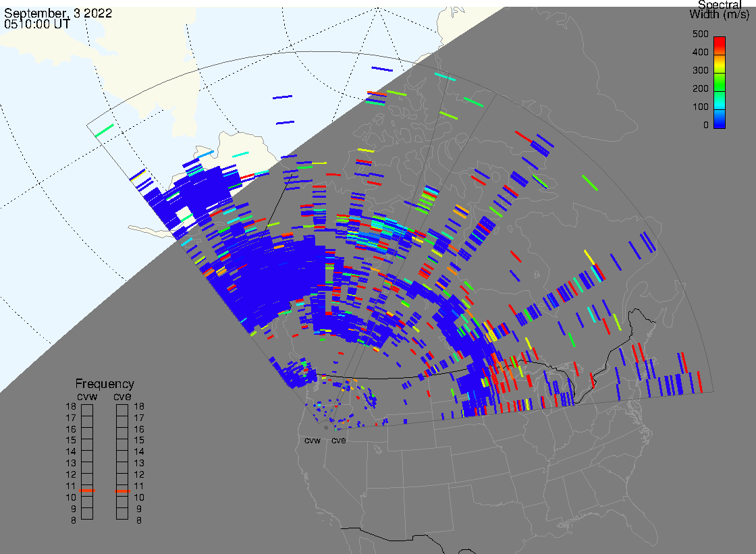Click the 18 label beside cve scale
Screen dimensions: 756x554
pyautogui.click(x=139, y=406)
